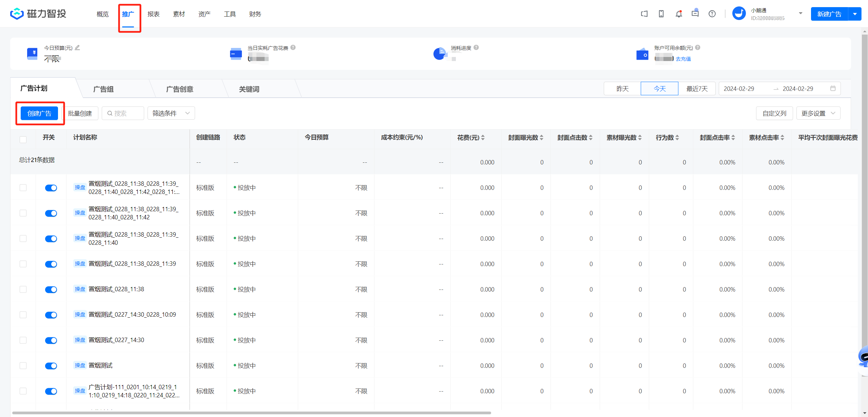Switch to the 关键词 tab
Screen dimensions: 868x417
coord(249,89)
